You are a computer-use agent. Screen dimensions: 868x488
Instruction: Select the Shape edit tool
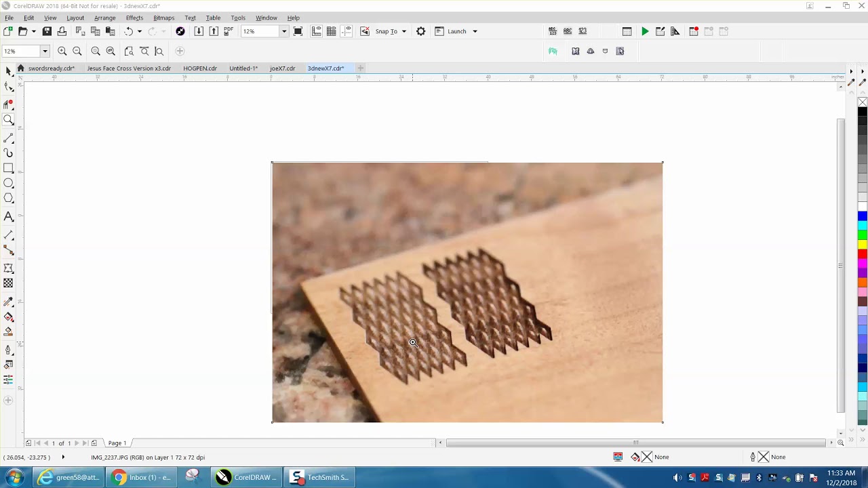[x=8, y=87]
